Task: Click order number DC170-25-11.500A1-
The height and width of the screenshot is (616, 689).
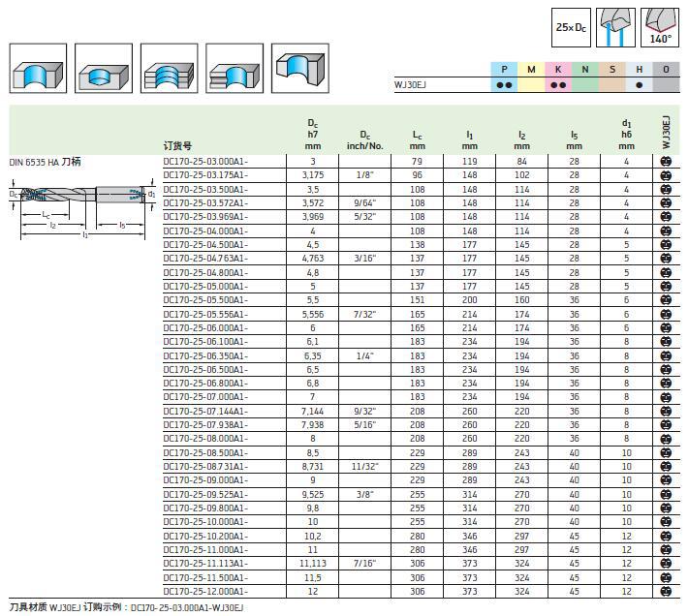Action: click(205, 578)
